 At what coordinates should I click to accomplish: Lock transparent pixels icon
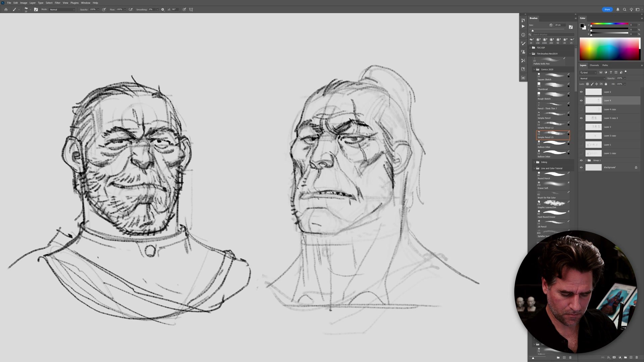pos(587,84)
